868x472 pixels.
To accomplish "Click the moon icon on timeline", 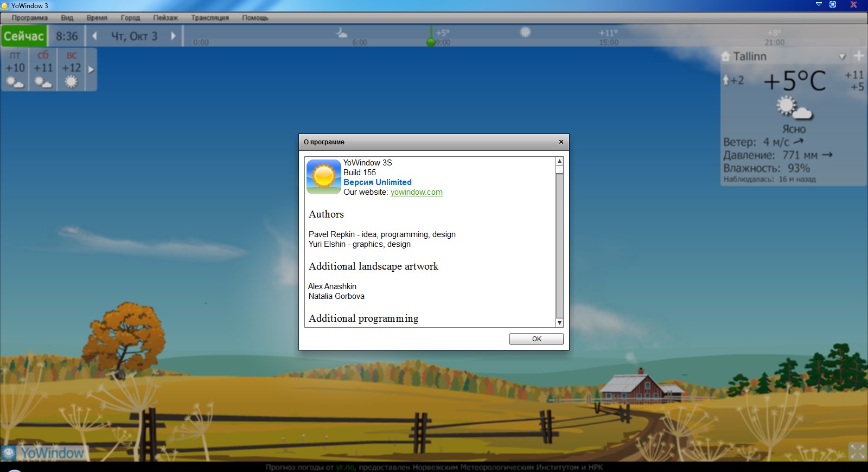I will [x=341, y=33].
